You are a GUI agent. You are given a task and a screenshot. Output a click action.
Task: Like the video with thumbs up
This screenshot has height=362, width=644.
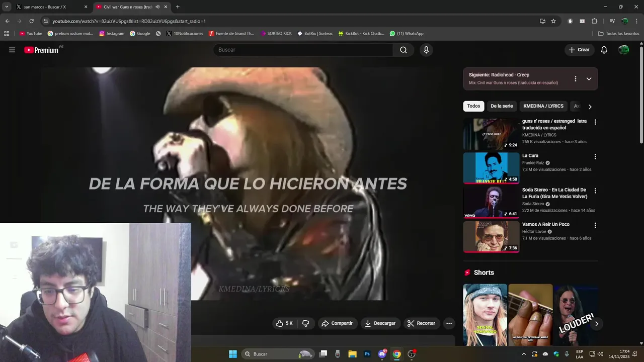(284, 323)
